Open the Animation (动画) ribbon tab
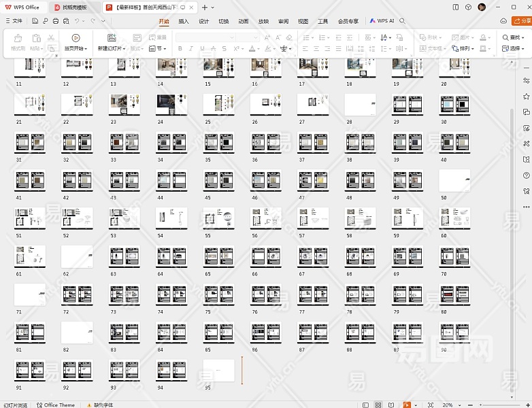This screenshot has height=408, width=532. [x=243, y=21]
